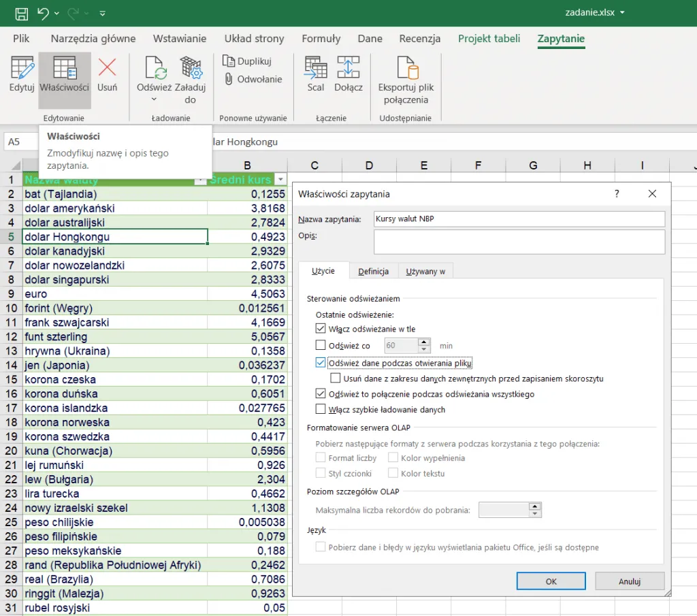This screenshot has width=697, height=616.
Task: Click the cell 'dolar amerykański'
Action: 114,208
